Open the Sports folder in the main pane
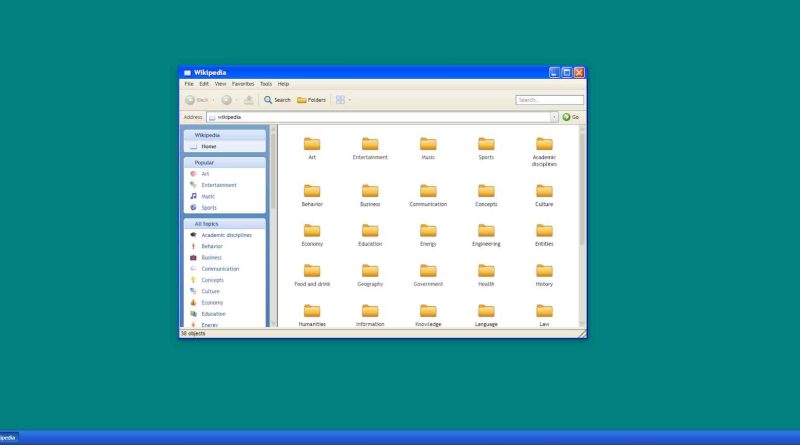800x445 pixels. click(486, 149)
